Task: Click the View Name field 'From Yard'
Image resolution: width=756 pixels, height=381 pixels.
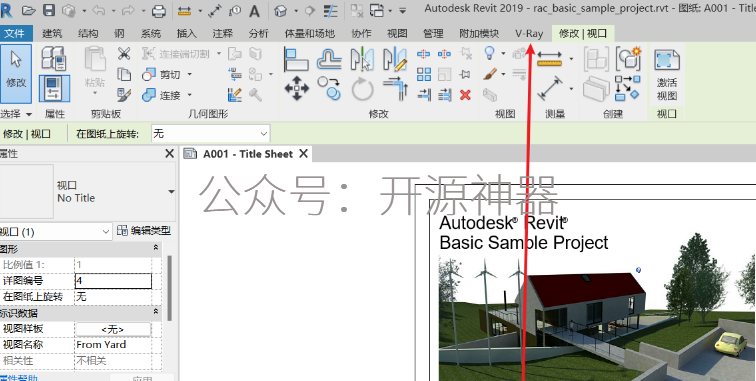Action: pos(113,345)
